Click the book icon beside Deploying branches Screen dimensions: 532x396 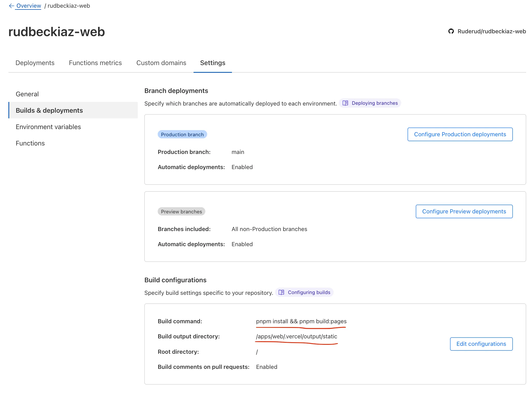pyautogui.click(x=345, y=103)
